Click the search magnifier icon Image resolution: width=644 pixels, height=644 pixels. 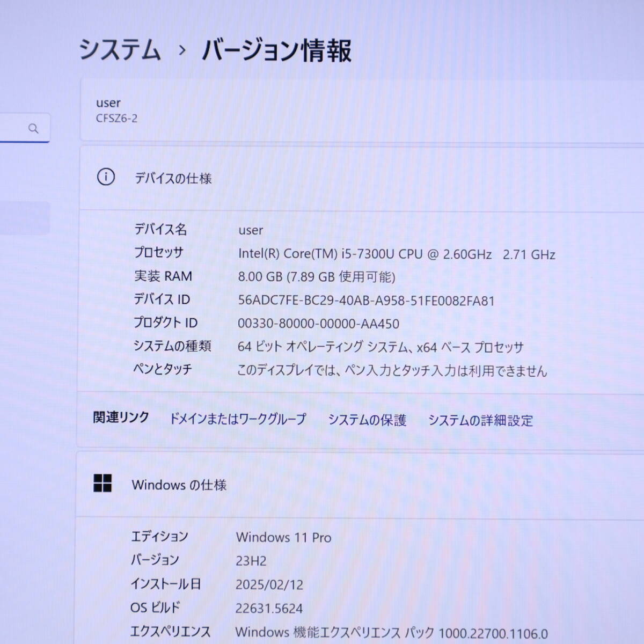(x=33, y=128)
